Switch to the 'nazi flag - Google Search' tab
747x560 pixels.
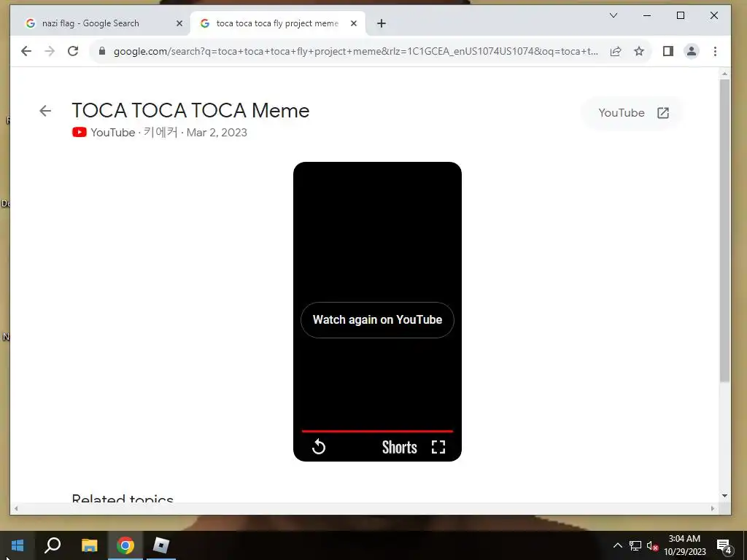pos(101,23)
